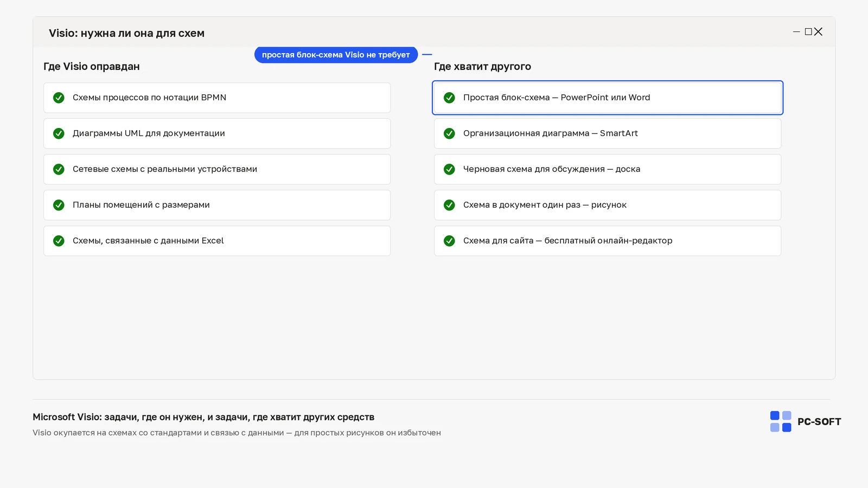This screenshot has height=488, width=868.
Task: Click the label "Черновая схема для обсуждения — доска"
Action: [x=552, y=169]
